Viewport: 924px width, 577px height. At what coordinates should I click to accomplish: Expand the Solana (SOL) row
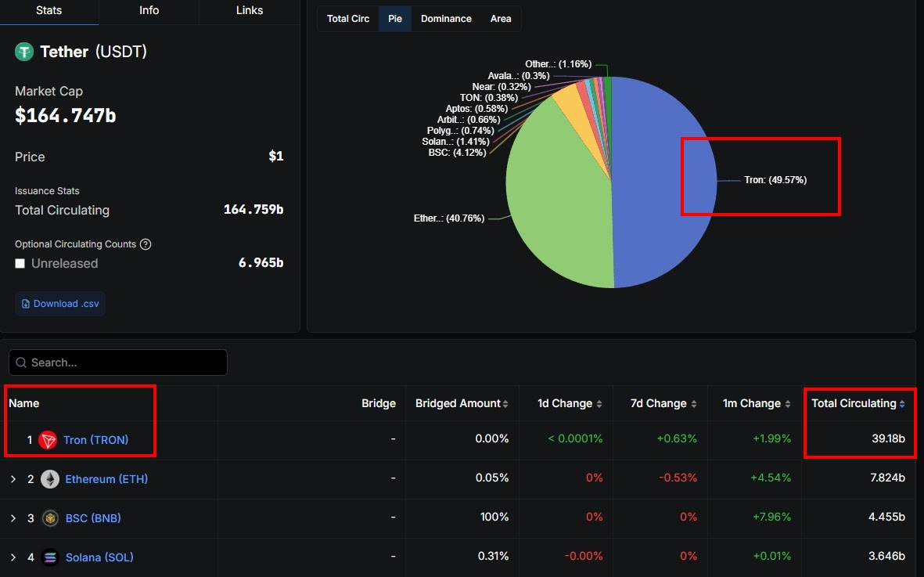click(13, 557)
